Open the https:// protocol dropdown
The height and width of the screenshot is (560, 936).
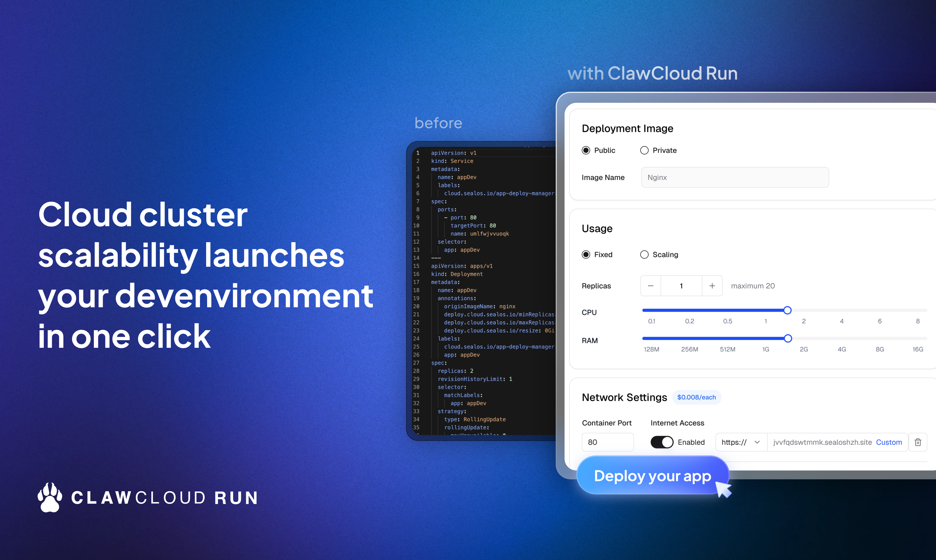[x=741, y=442]
